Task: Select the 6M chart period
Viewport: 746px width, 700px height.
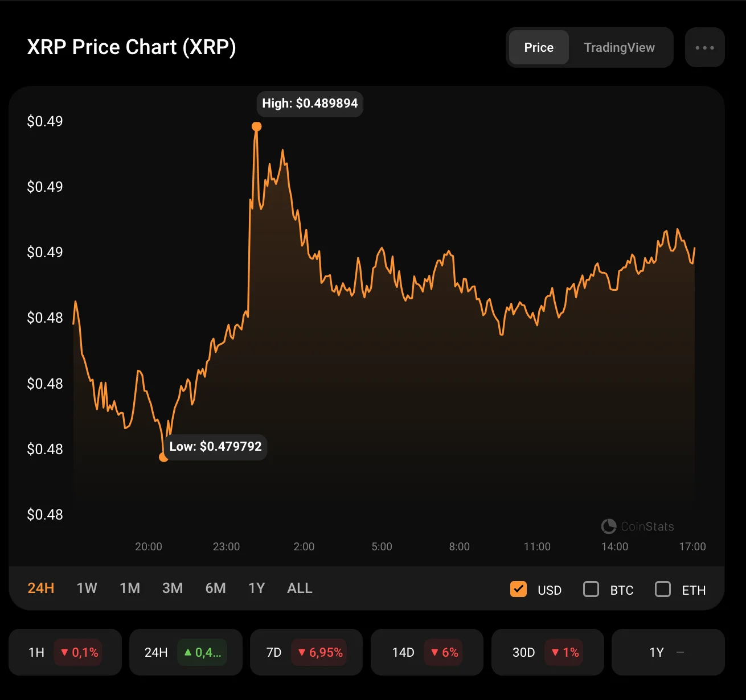Action: (216, 588)
